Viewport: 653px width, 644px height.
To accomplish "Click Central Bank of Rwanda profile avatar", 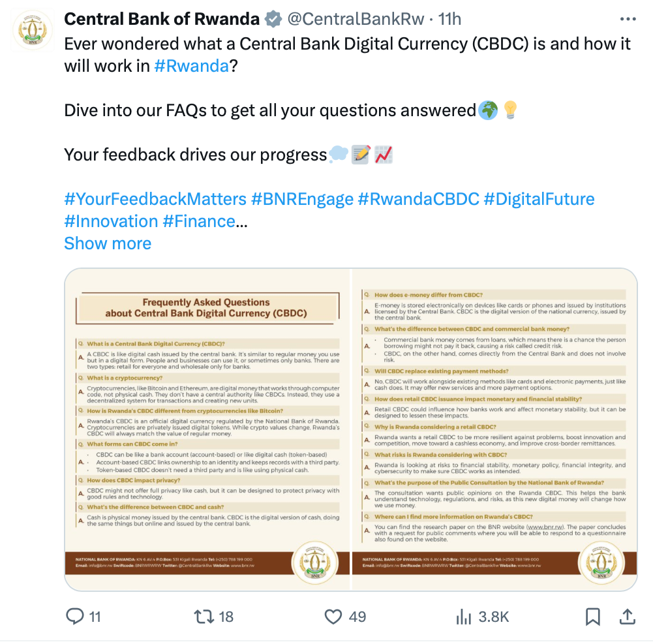I will [33, 31].
